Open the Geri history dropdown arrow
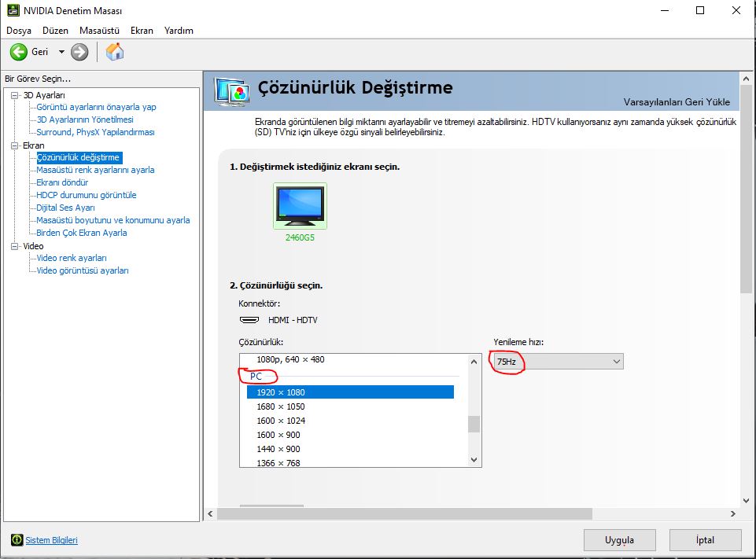 point(61,52)
